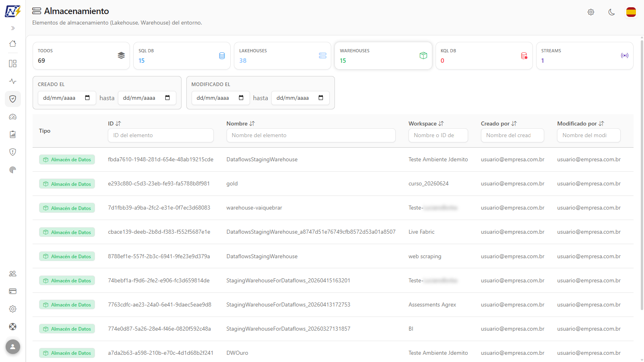The width and height of the screenshot is (644, 362).
Task: Open the users group icon in sidebar
Action: point(13,274)
